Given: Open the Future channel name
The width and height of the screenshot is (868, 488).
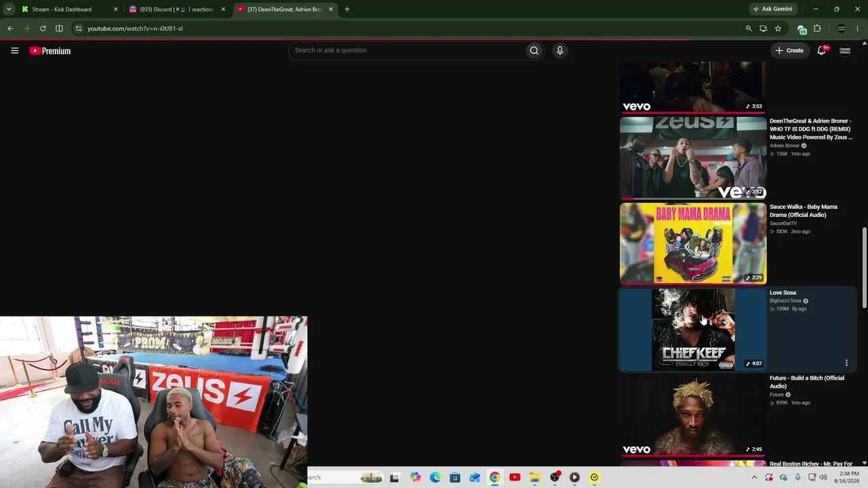Looking at the screenshot, I should click(776, 394).
